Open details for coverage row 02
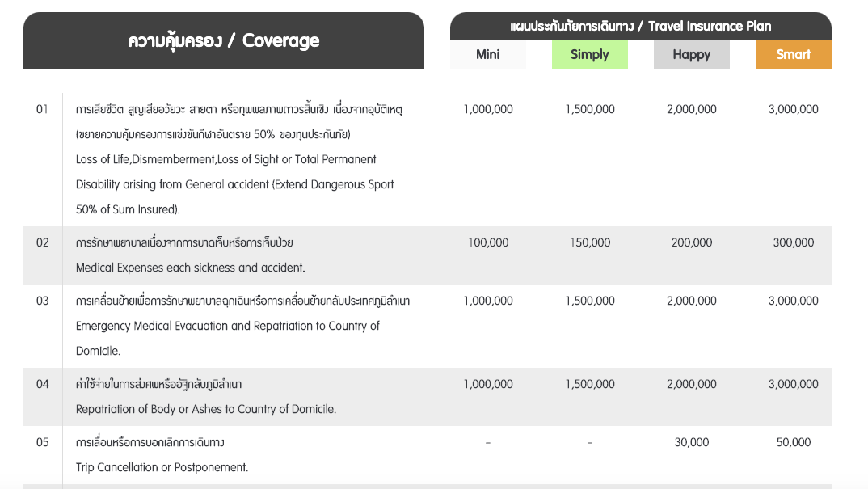868x489 pixels. coord(42,242)
